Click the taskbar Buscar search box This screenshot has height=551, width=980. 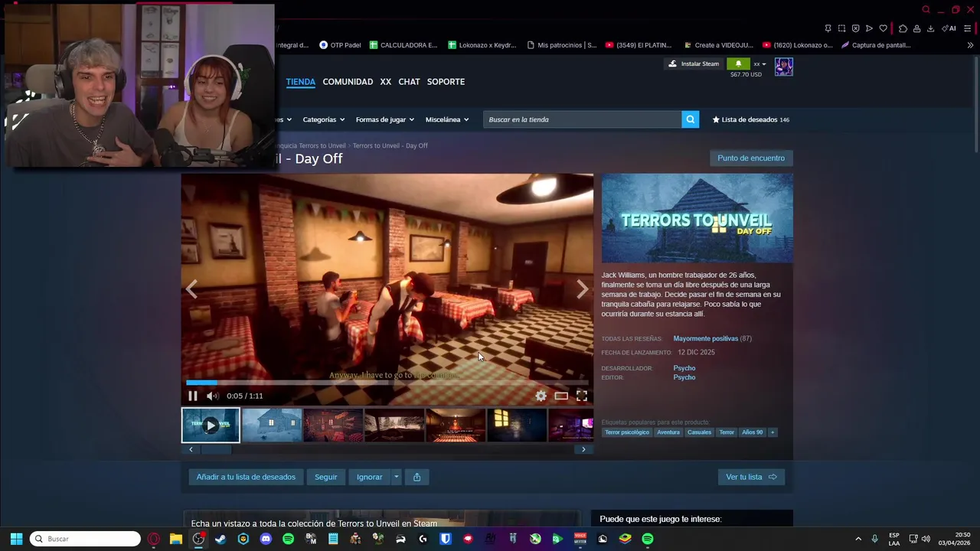tap(85, 539)
